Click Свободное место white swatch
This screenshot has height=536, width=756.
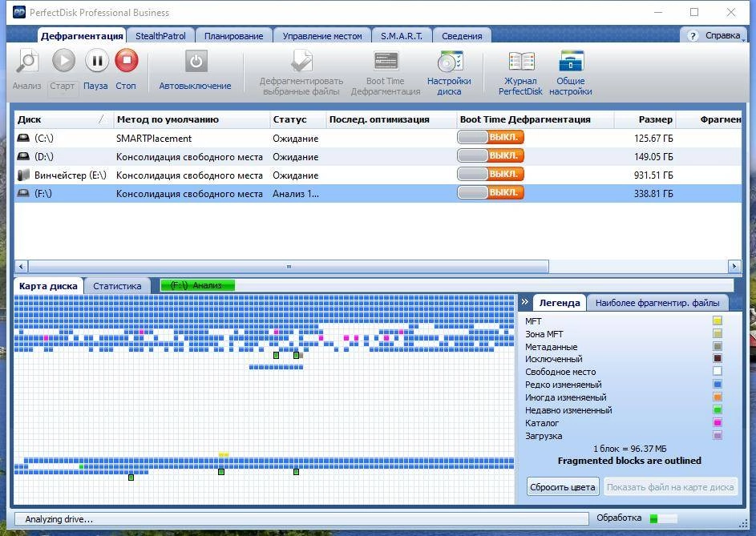tap(718, 372)
